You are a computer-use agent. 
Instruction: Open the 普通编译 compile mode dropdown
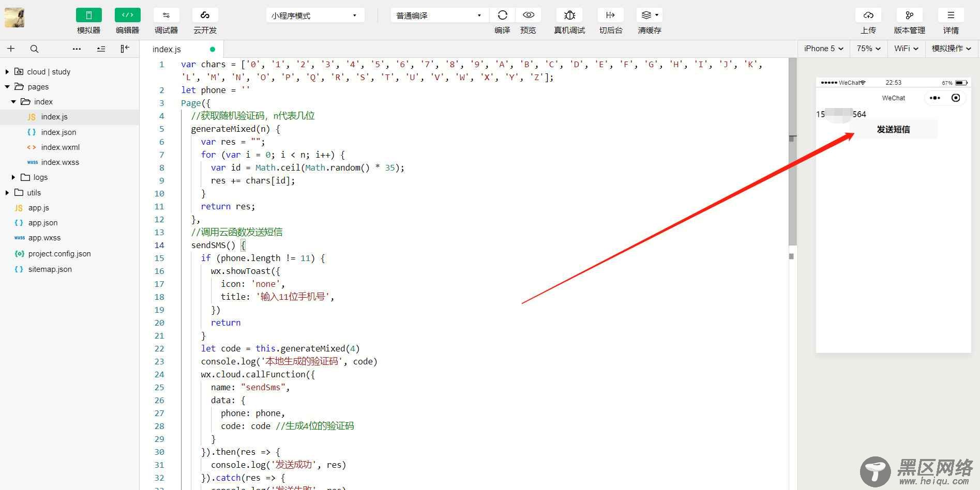[x=440, y=16]
